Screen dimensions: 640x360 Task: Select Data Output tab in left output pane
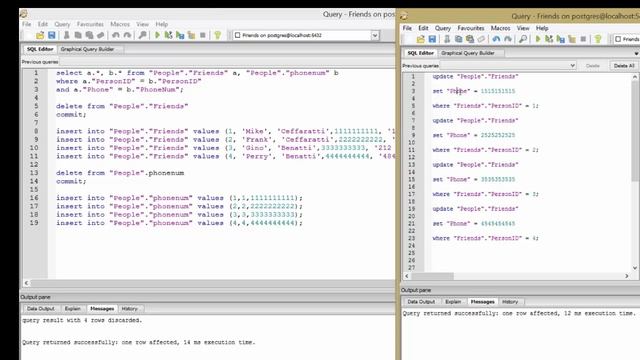pos(41,309)
